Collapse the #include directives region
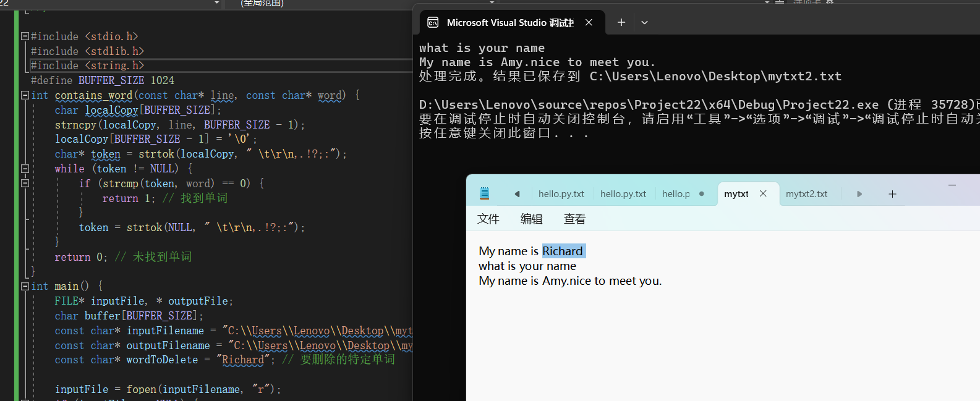Image resolution: width=980 pixels, height=401 pixels. pyautogui.click(x=25, y=36)
